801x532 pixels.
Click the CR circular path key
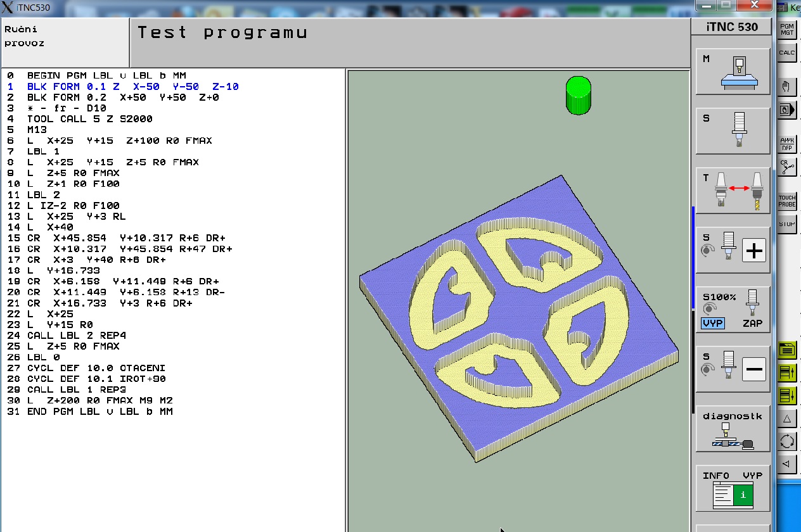(x=786, y=166)
